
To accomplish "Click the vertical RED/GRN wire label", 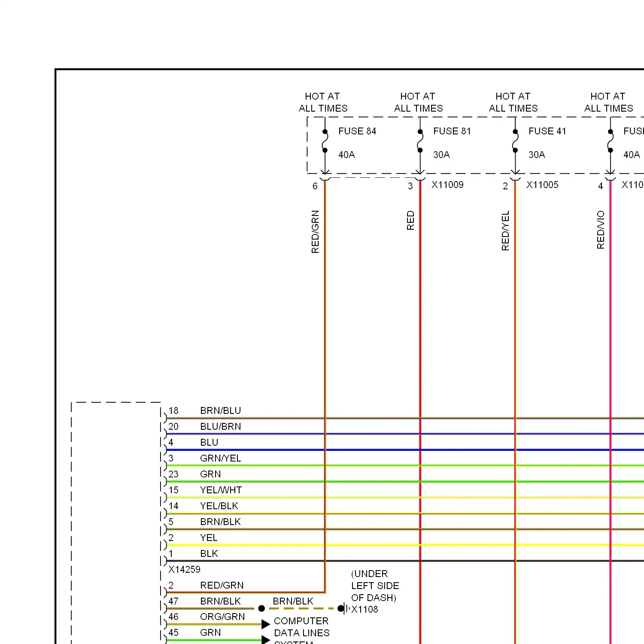I will (x=315, y=232).
